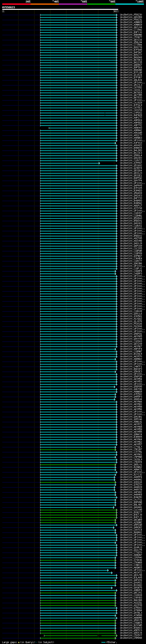Select hit label UniRef100_B4F733
146x644 pixels.
point(131,198)
